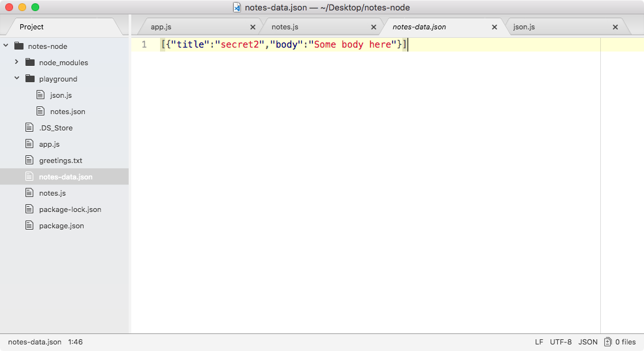Screen dimensions: 644x351
Task: Click the file icon beside package.json
Action: (x=29, y=225)
